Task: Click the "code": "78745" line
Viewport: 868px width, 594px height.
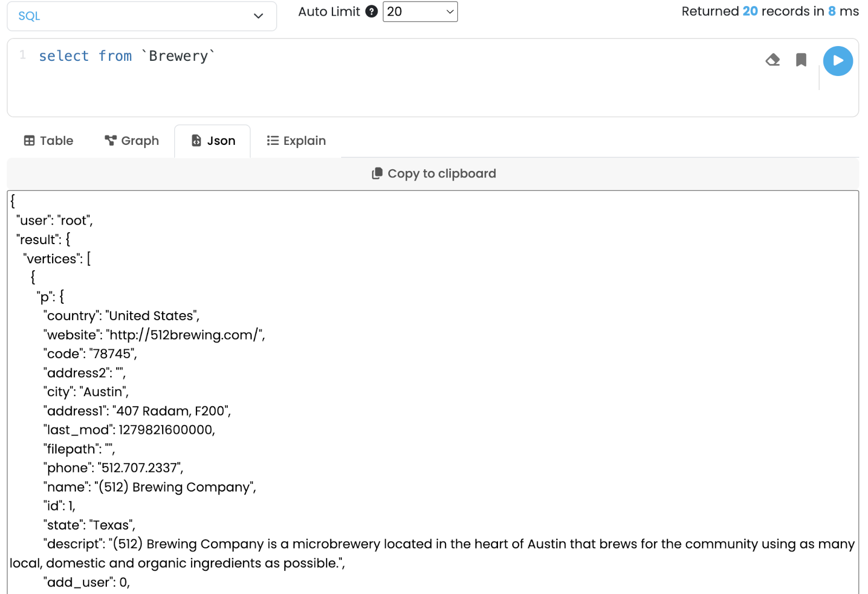Action: [x=90, y=354]
